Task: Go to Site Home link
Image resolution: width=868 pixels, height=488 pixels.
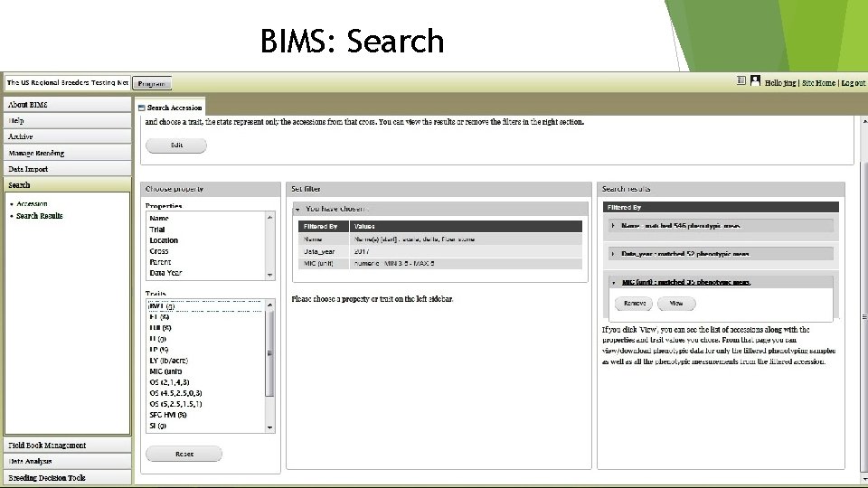Action: (x=818, y=83)
